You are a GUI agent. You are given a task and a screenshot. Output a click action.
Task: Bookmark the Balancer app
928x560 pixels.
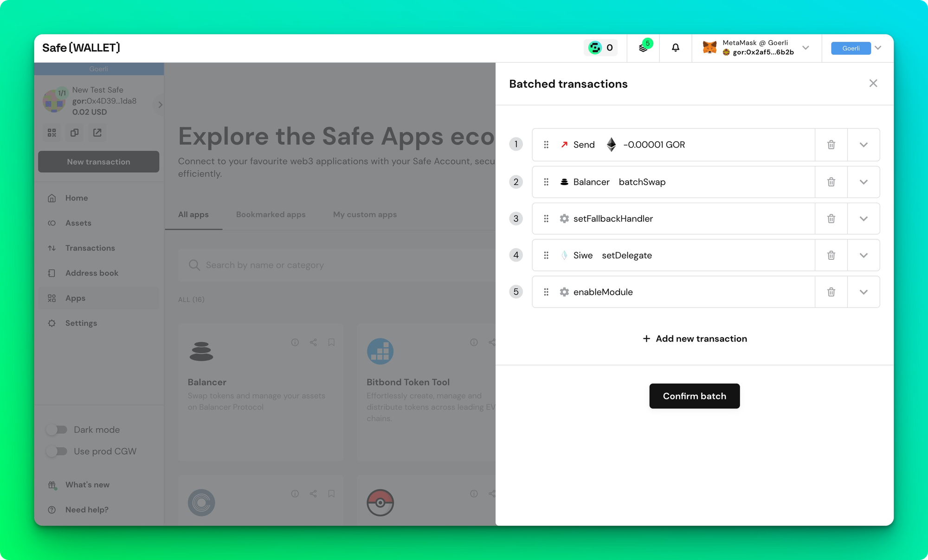pos(331,342)
